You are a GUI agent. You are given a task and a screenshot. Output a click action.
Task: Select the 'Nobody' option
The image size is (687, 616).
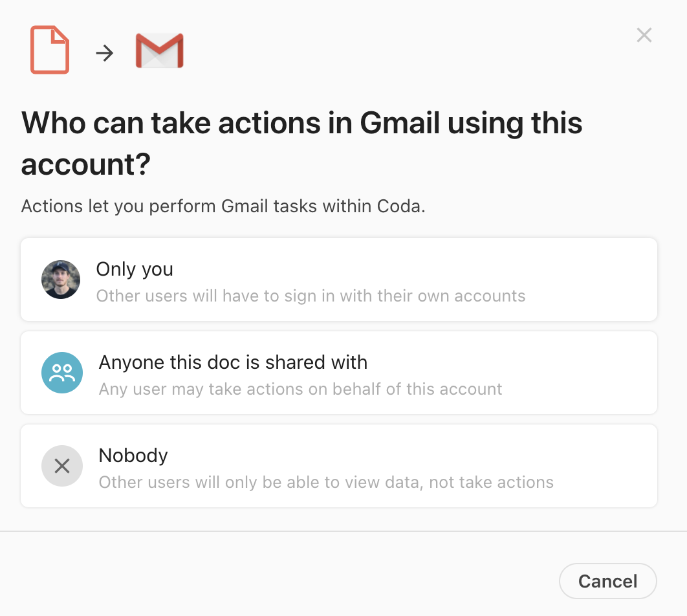pos(339,466)
